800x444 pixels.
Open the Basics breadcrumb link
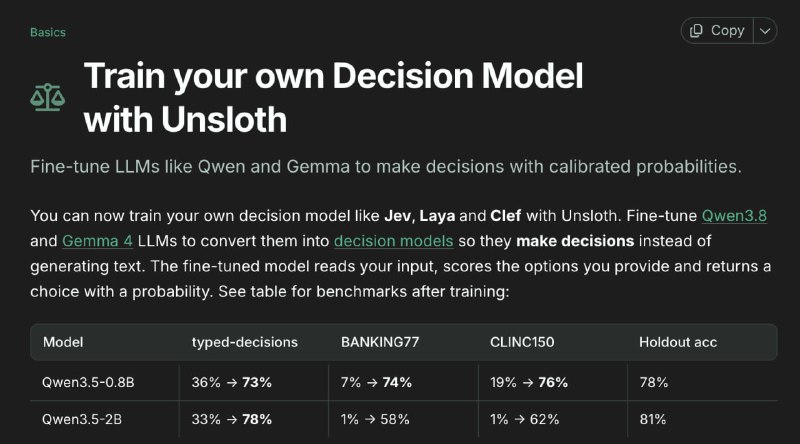[x=48, y=32]
